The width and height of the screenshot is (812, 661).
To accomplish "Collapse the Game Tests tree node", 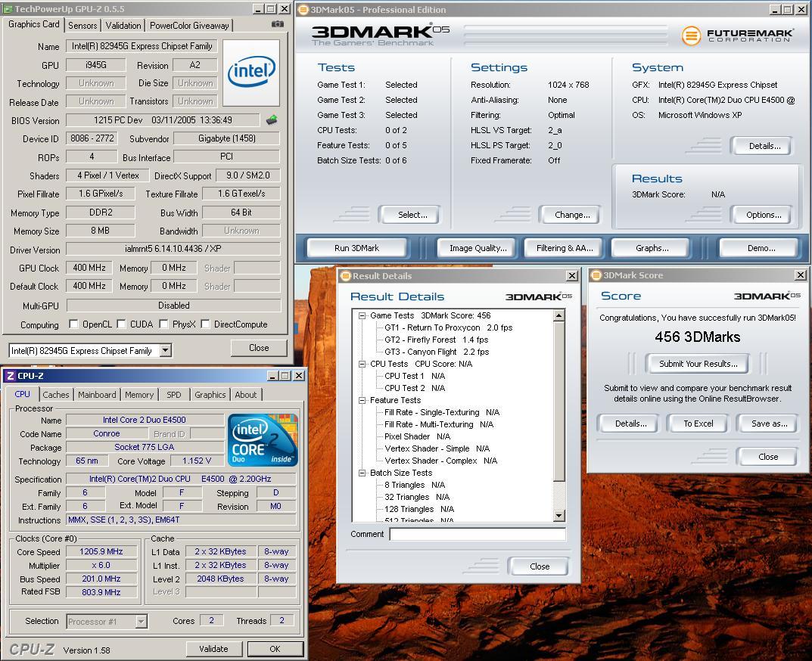I will 362,315.
